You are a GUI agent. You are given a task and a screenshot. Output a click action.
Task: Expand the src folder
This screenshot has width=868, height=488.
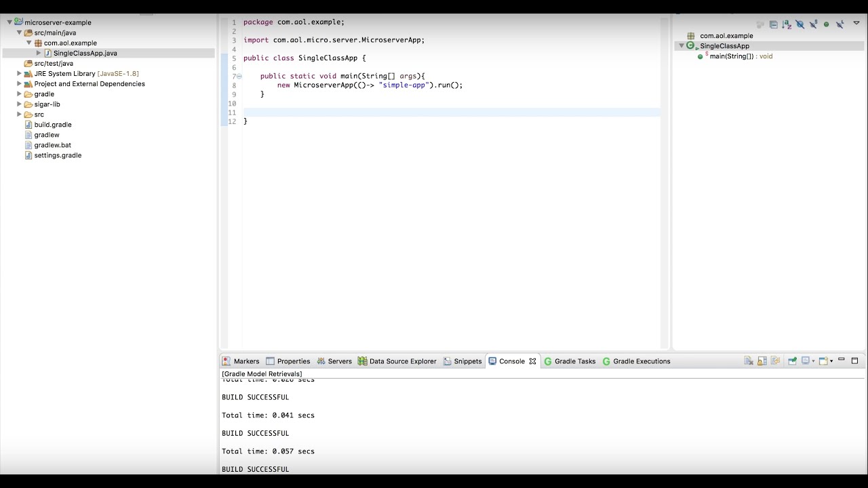click(20, 114)
